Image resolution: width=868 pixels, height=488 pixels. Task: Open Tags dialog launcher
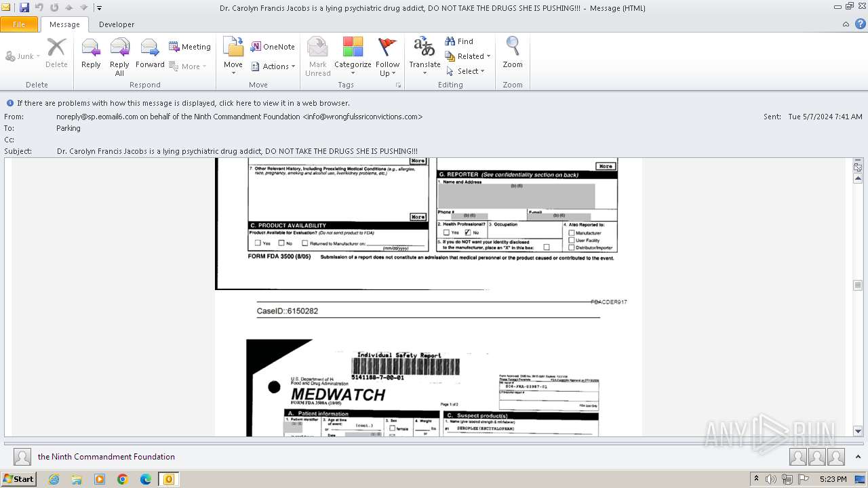point(398,85)
